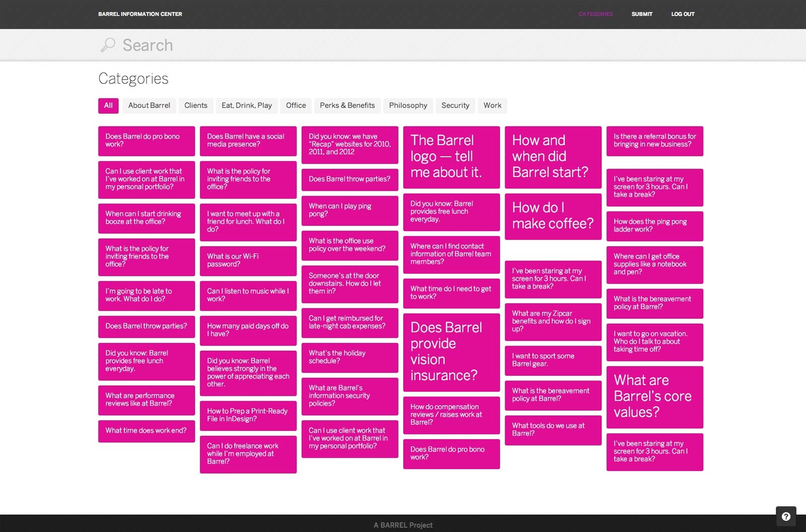Click 'A BARREL Project' footer text
Viewport: 806px width, 532px height.
(x=403, y=525)
